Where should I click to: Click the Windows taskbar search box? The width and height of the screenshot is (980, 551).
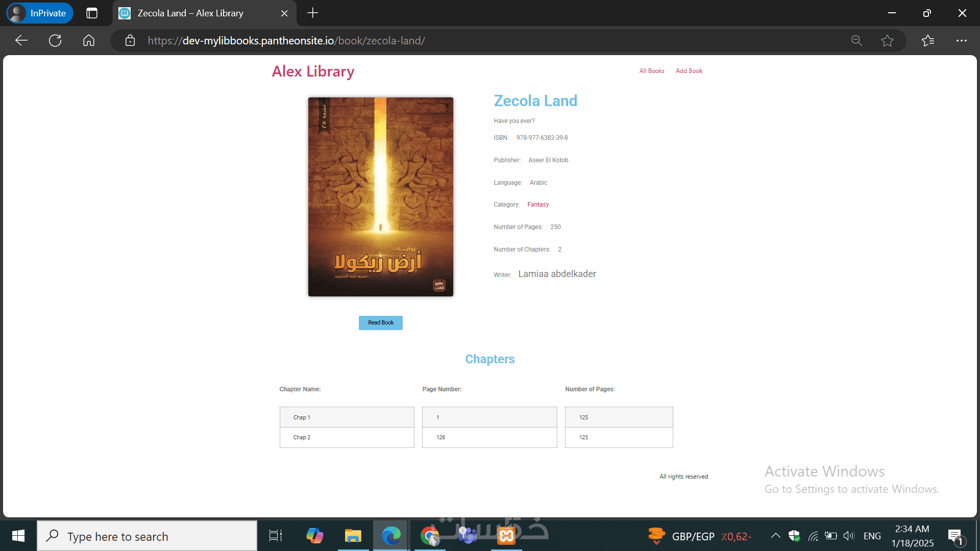coord(147,536)
